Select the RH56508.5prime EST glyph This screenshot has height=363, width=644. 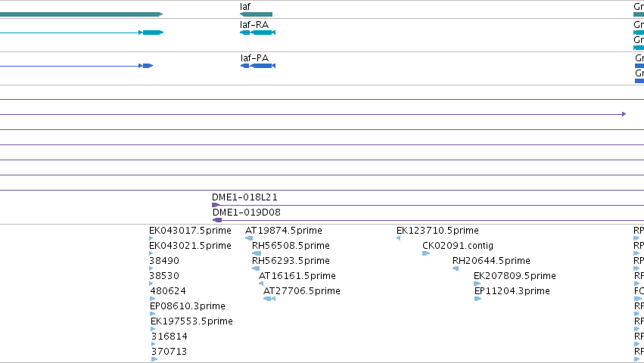257,253
